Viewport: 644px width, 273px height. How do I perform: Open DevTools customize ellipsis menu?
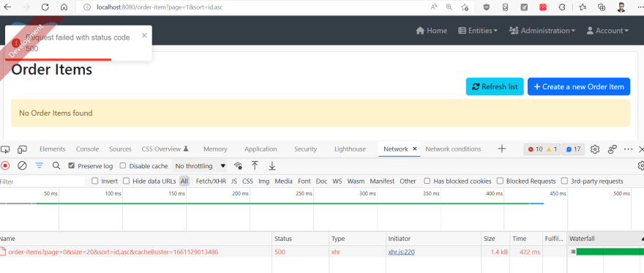[629, 149]
